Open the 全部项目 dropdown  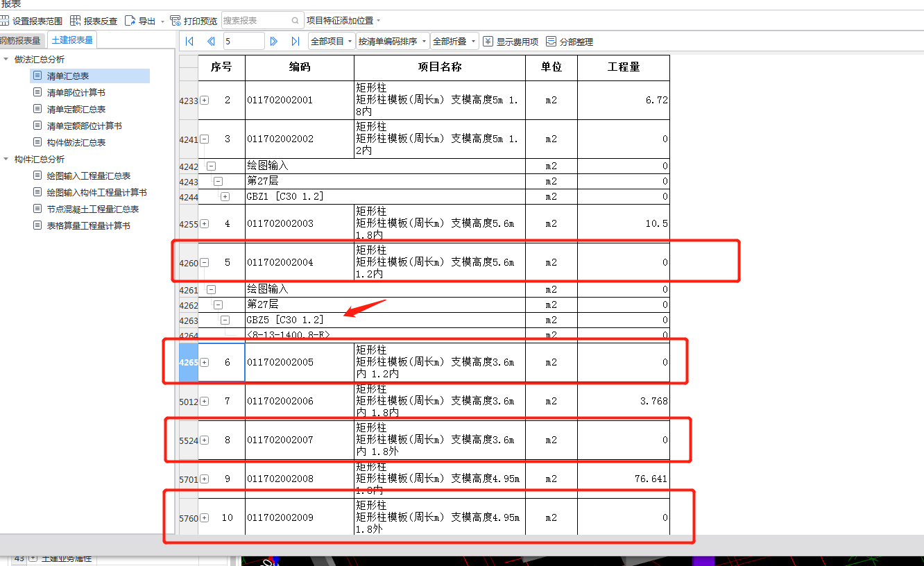[332, 42]
